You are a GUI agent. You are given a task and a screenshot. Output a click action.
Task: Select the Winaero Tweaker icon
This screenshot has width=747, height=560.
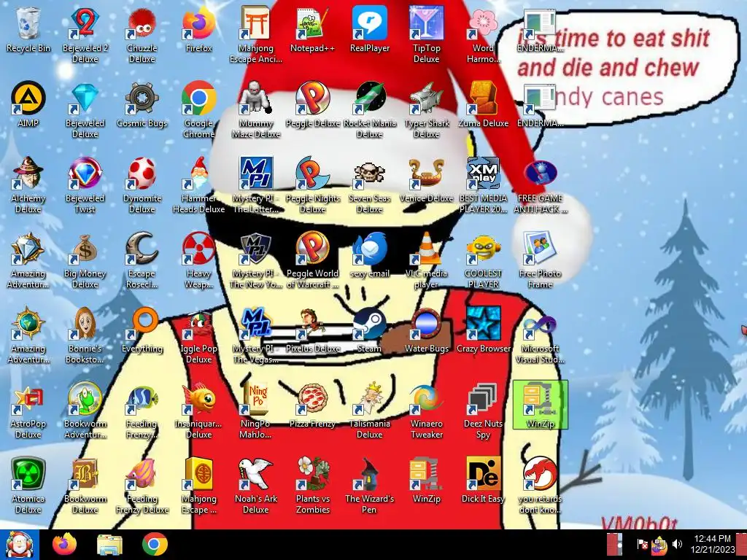(x=426, y=411)
